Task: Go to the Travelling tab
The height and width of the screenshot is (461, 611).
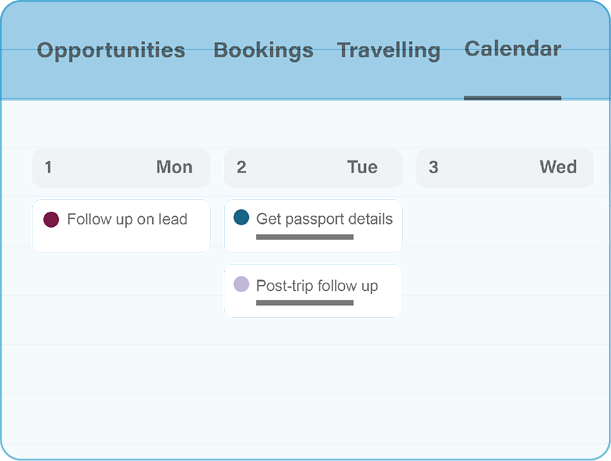Action: (x=389, y=50)
